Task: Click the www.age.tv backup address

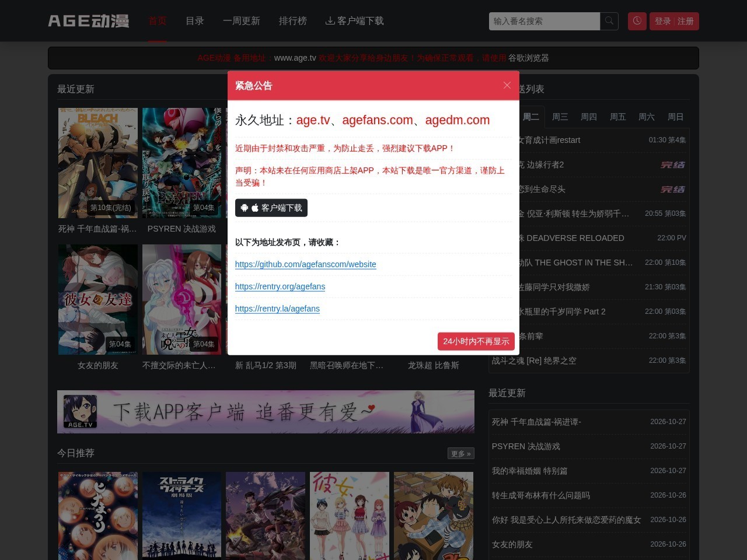Action: pyautogui.click(x=295, y=58)
